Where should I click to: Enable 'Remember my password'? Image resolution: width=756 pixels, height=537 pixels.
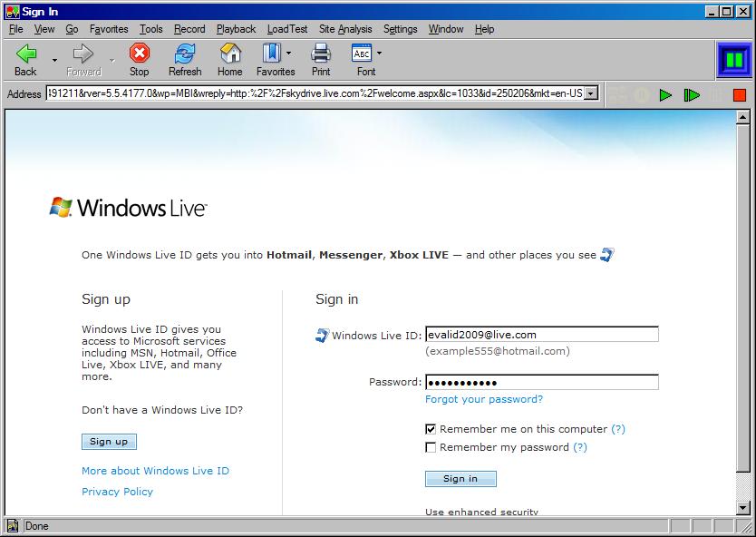click(x=430, y=446)
